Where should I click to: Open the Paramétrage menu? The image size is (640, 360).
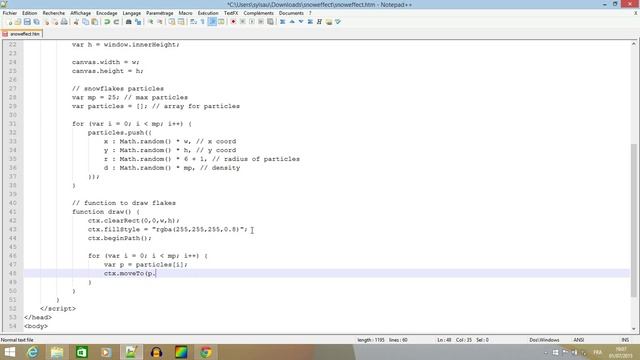[x=160, y=13]
